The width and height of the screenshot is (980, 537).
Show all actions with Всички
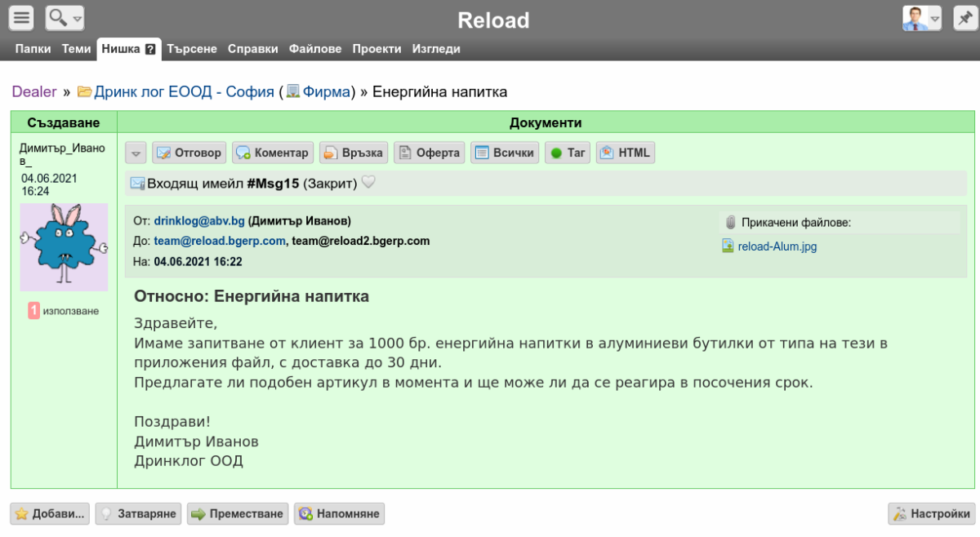505,153
